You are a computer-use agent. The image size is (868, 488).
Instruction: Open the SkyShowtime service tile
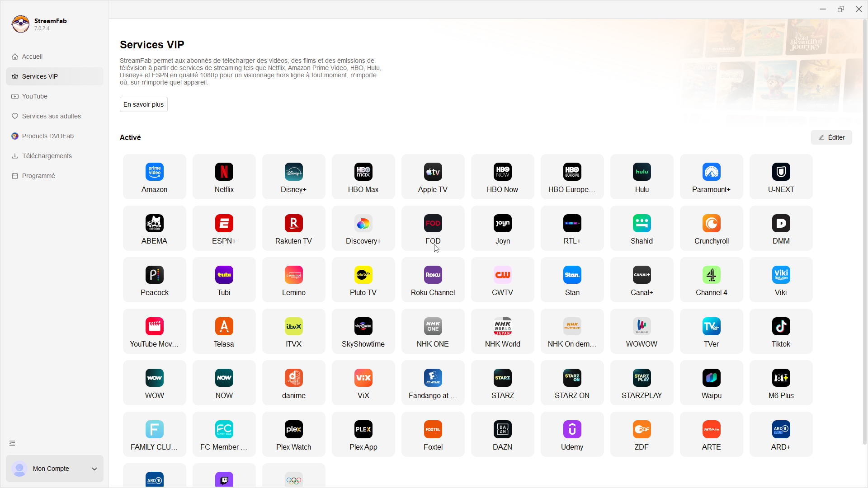(363, 331)
